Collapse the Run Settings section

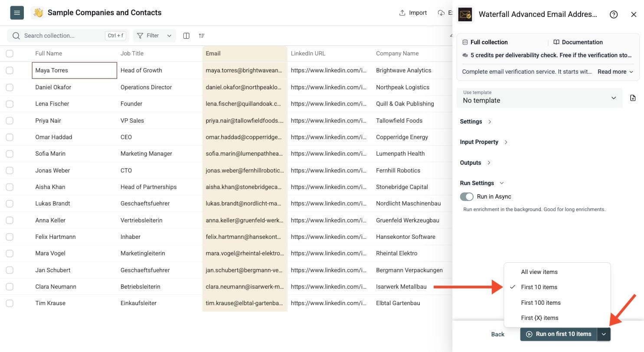(482, 183)
